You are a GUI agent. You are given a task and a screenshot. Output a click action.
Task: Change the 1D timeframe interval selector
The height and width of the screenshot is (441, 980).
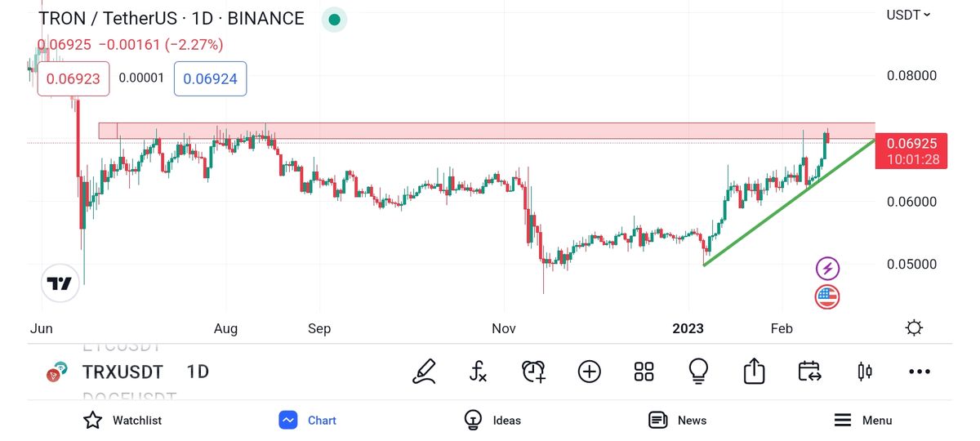point(198,372)
